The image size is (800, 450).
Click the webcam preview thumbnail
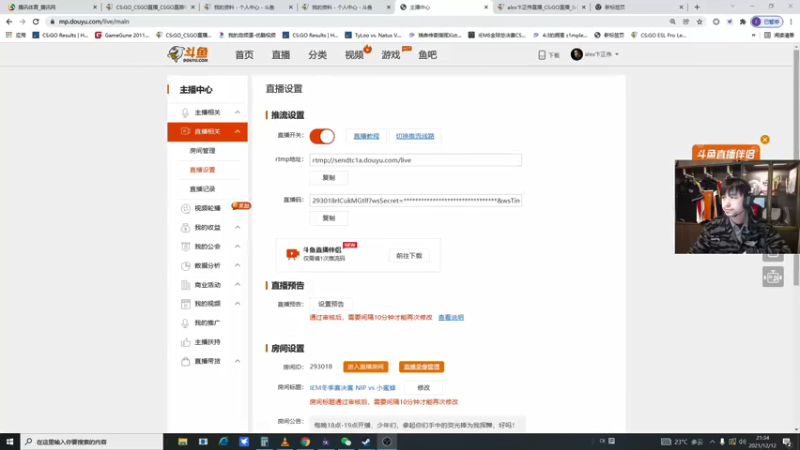tap(737, 207)
